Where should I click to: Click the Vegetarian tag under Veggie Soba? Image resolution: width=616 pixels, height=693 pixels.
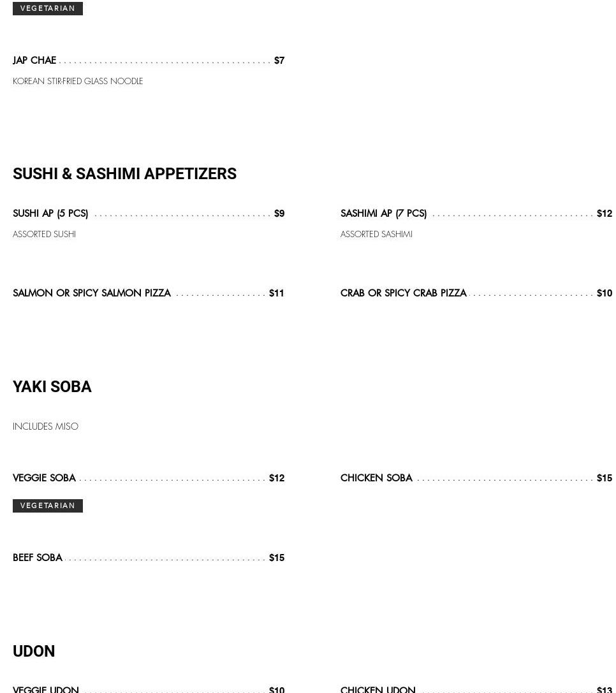coord(48,506)
